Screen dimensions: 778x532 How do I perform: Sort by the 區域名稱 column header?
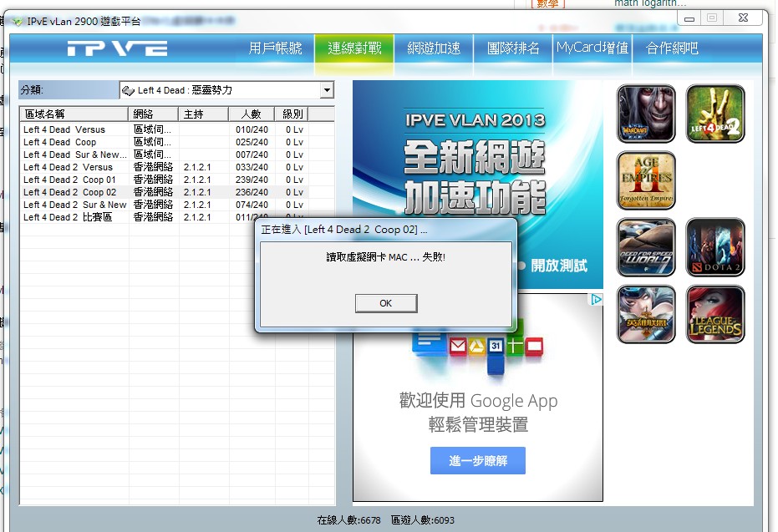tap(74, 114)
